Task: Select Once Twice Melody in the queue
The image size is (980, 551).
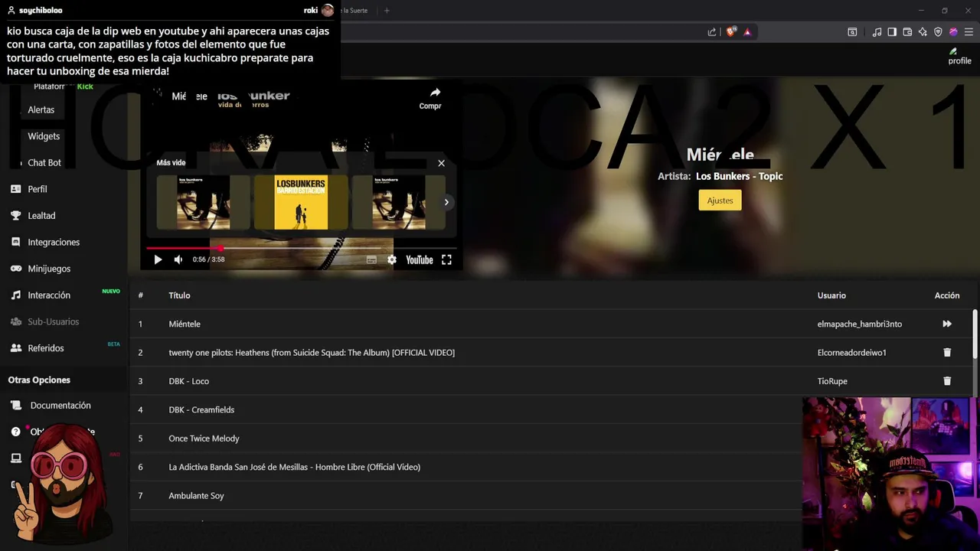Action: tap(204, 439)
